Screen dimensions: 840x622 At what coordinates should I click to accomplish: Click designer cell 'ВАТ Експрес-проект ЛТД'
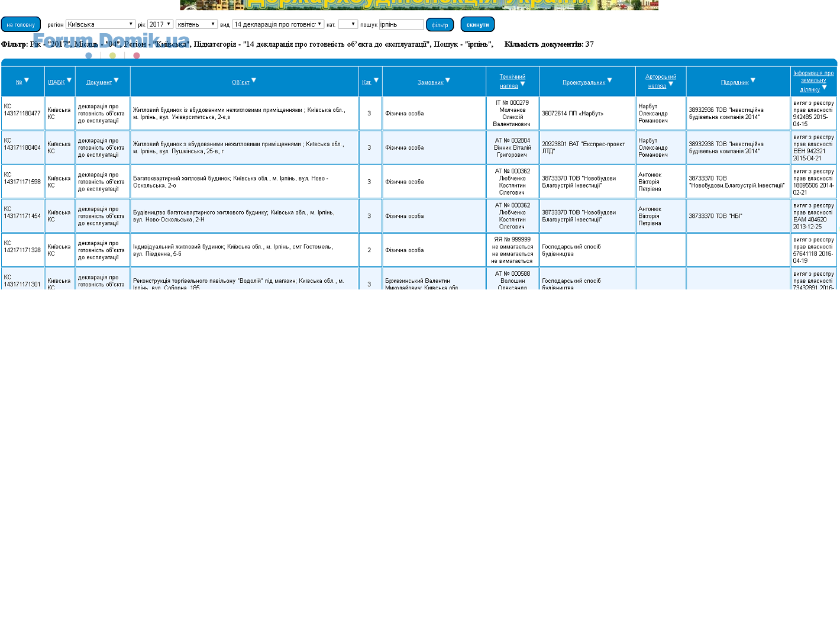(587, 148)
